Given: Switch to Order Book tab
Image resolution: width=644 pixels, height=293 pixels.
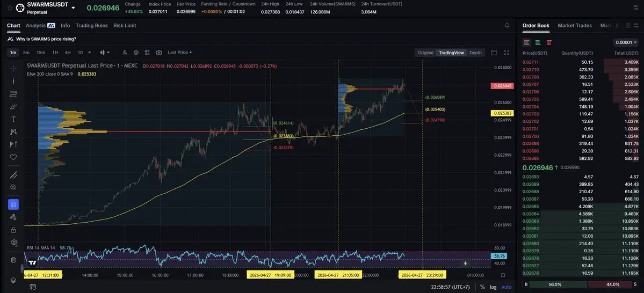Looking at the screenshot, I should point(536,25).
